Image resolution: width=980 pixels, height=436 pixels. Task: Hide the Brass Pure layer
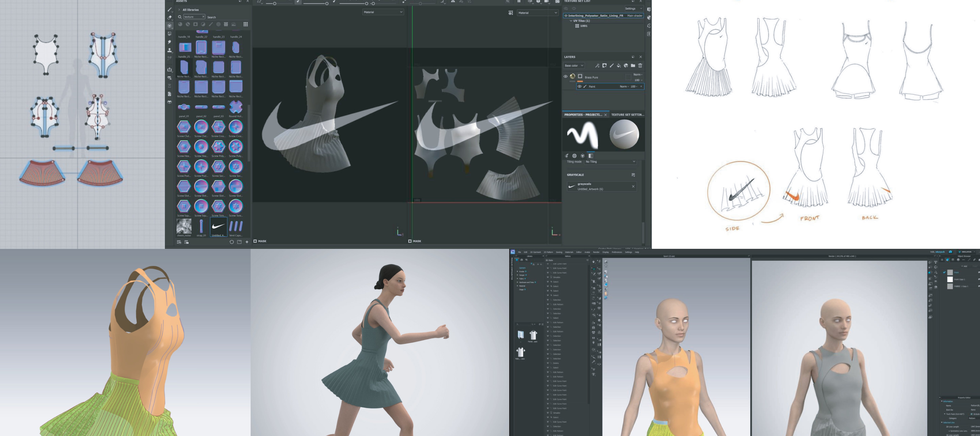[565, 76]
